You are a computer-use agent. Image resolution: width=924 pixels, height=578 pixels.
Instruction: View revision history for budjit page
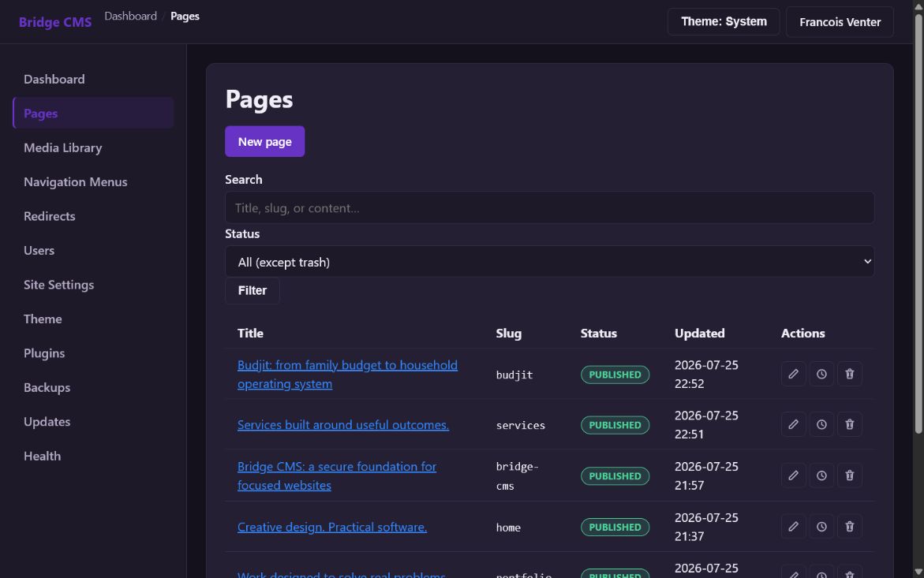[x=821, y=374]
